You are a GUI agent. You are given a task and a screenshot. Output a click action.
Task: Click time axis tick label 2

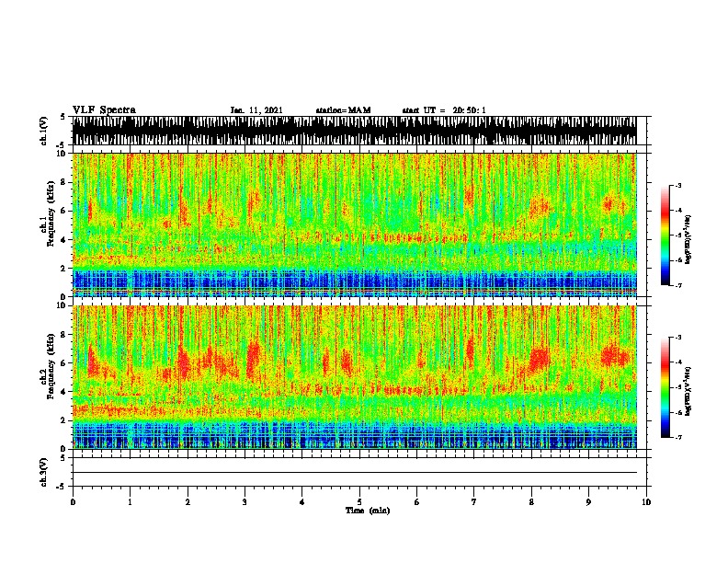click(x=188, y=502)
